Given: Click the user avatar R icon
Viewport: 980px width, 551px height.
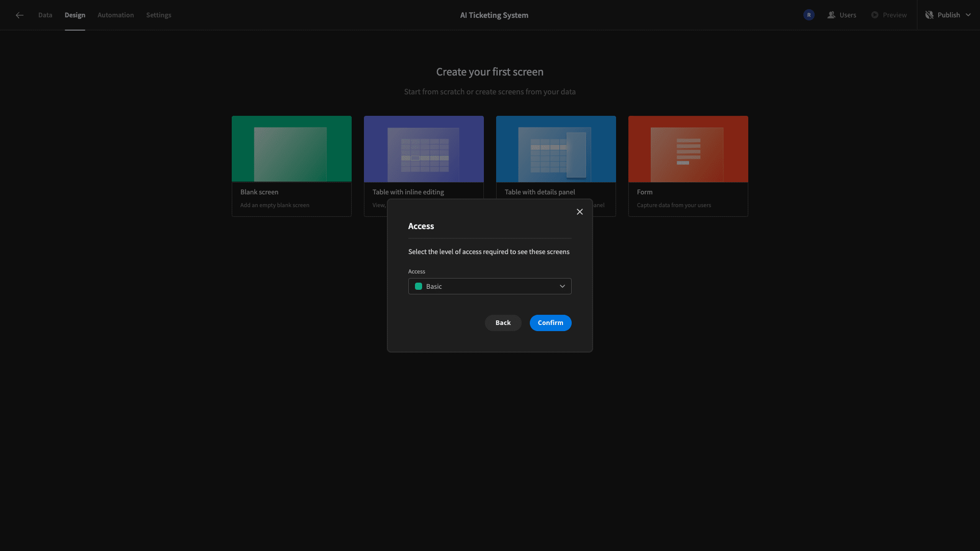Looking at the screenshot, I should click(808, 15).
